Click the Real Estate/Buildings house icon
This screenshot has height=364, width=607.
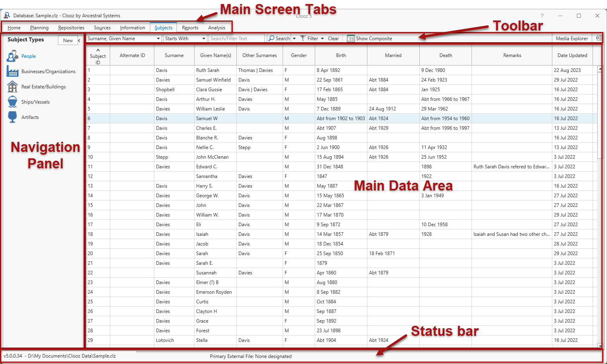12,87
